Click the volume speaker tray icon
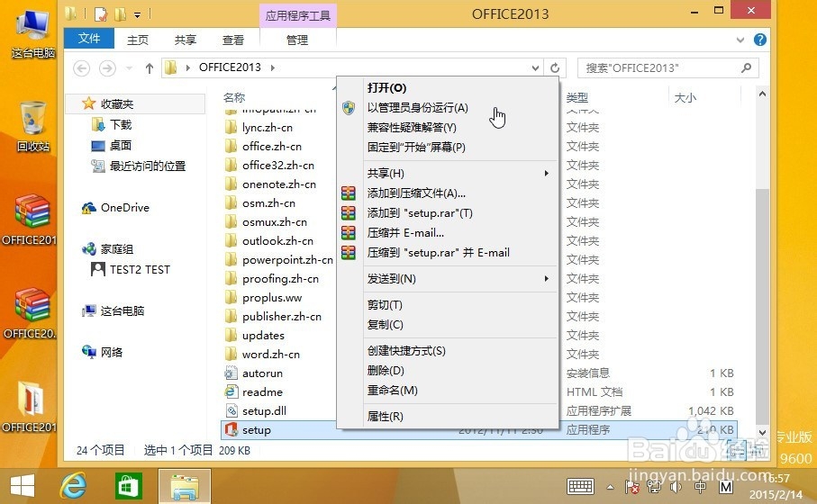Screen dimensions: 817x504 [676, 487]
